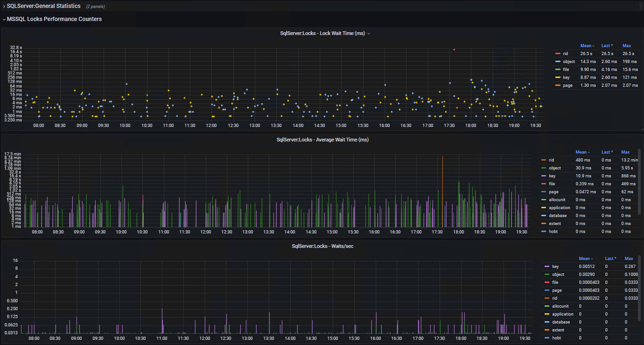Image resolution: width=644 pixels, height=345 pixels.
Task: Click the red rid outlier point near 17:30
Action: pyautogui.click(x=454, y=49)
